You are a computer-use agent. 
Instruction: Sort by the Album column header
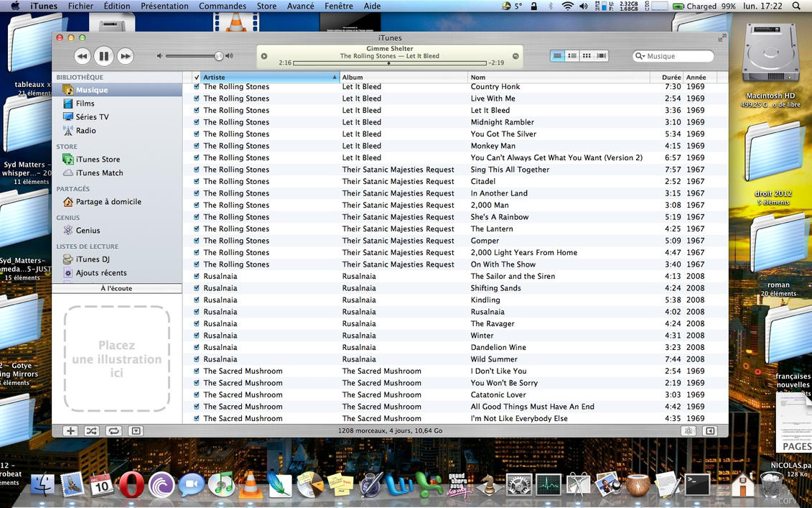click(x=403, y=77)
